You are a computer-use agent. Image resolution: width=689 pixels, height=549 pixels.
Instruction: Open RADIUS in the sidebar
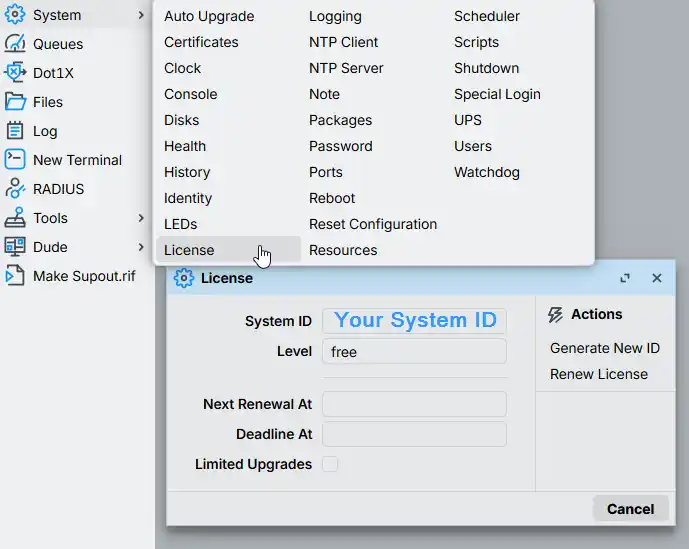58,189
